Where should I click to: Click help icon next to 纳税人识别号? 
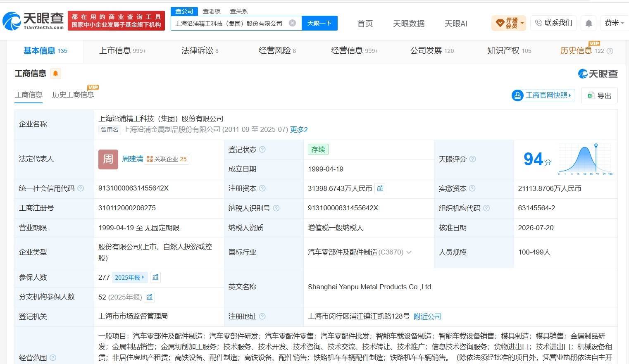[276, 208]
